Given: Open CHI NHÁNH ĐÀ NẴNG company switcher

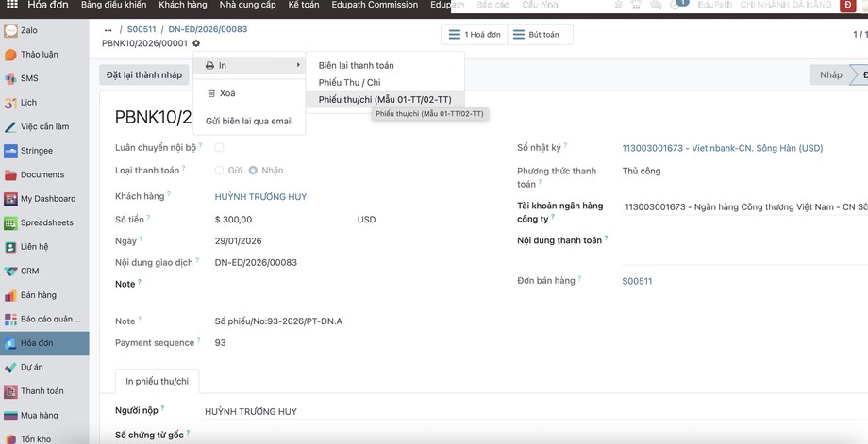Looking at the screenshot, I should point(786,5).
